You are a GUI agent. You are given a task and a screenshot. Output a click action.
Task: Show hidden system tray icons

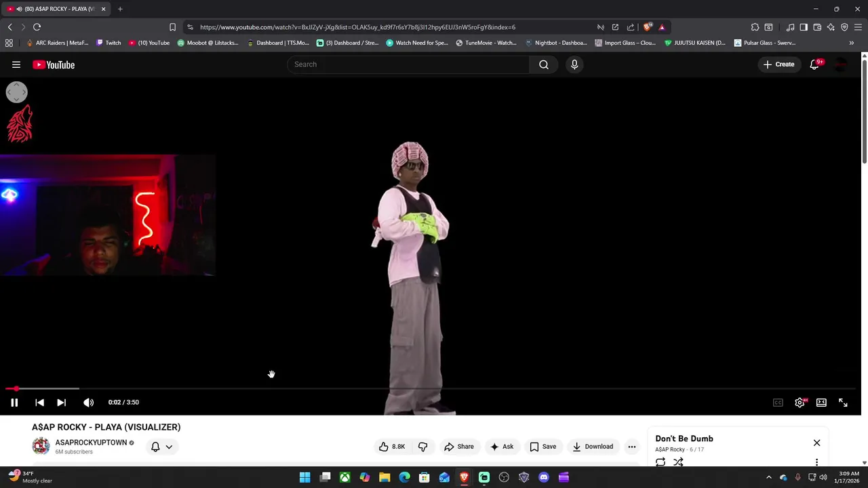coord(769,477)
